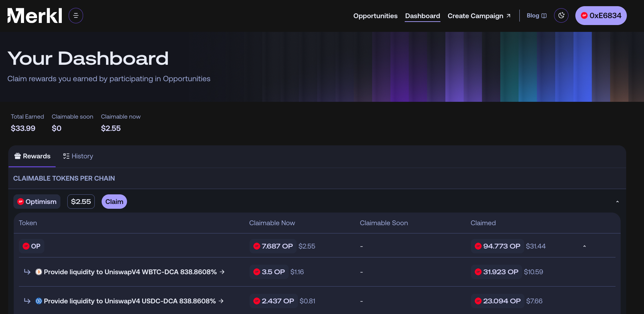The image size is (644, 314).
Task: Toggle dark mode with the moon icon
Action: tap(561, 15)
